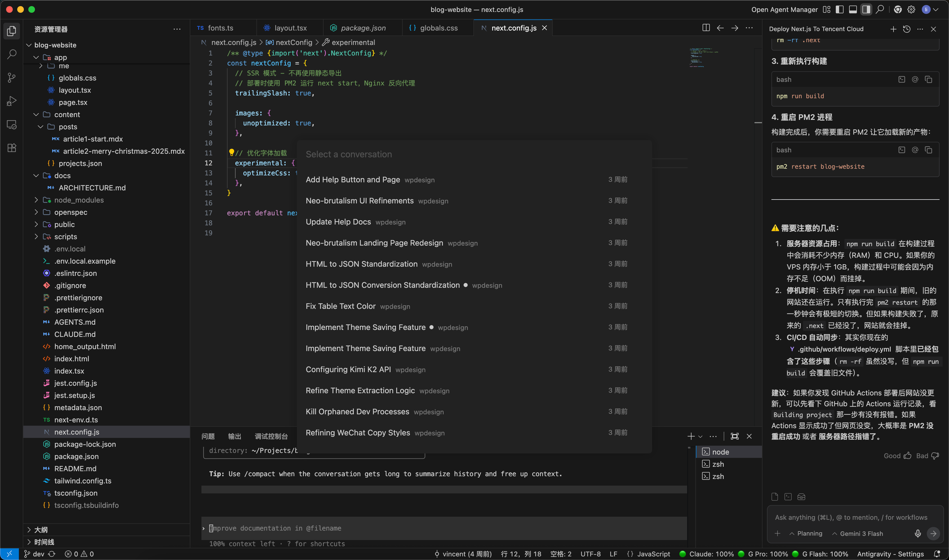Click the navigate back arrow
This screenshot has width=949, height=560.
[720, 28]
